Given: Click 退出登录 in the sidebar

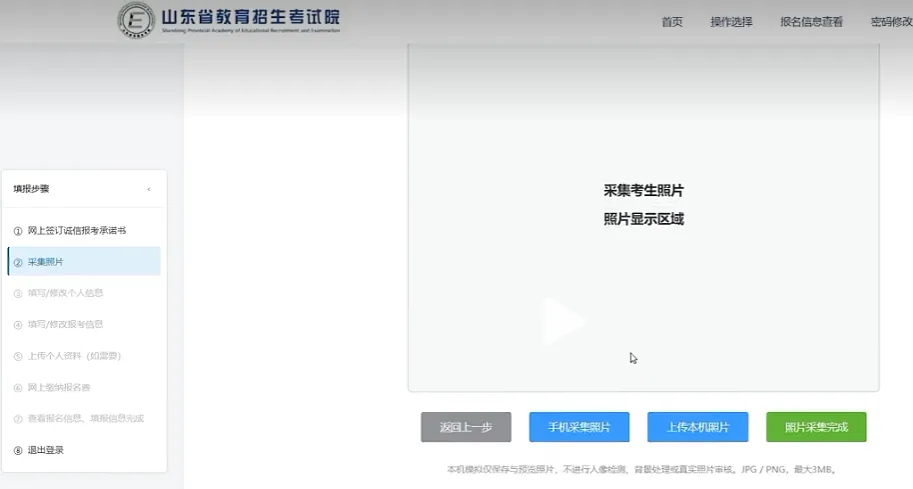Looking at the screenshot, I should 84,450.
